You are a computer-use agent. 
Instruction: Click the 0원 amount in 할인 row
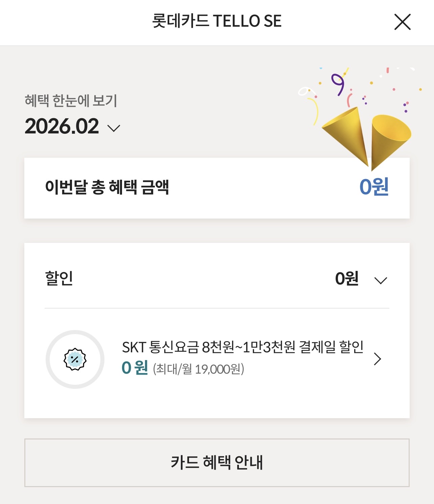346,279
